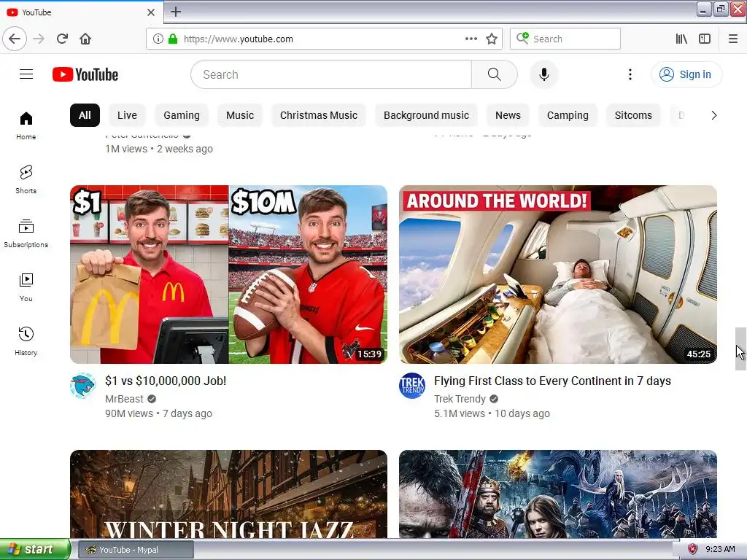Open Shorts from the sidebar
The width and height of the screenshot is (747, 560).
(x=26, y=179)
